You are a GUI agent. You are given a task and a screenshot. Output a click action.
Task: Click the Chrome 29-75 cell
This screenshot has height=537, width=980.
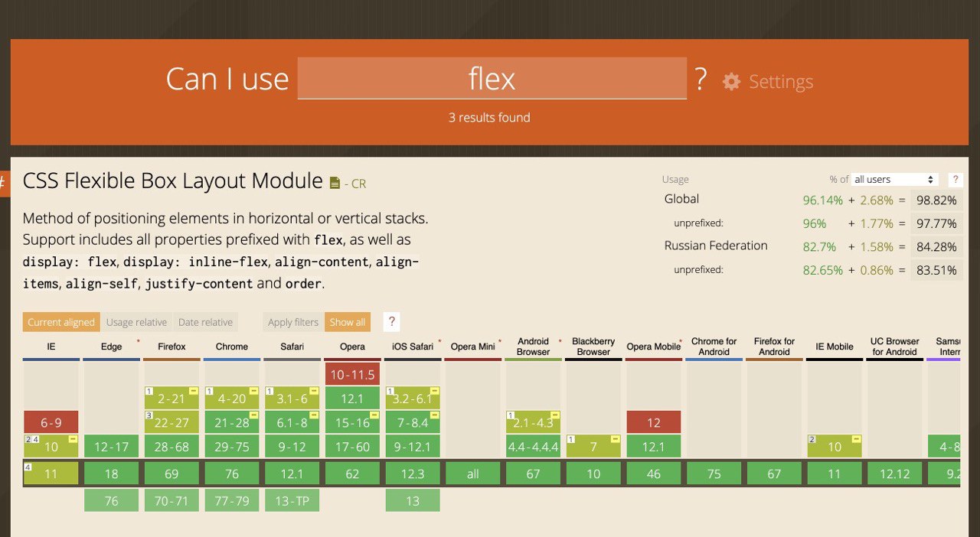coord(232,446)
